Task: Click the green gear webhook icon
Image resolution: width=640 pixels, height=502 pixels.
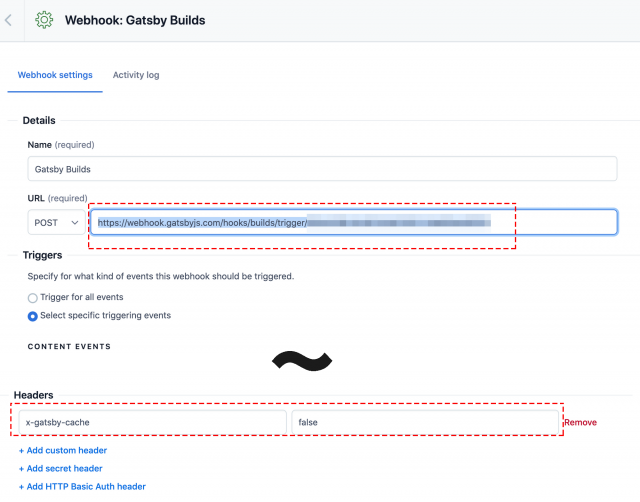Action: [x=44, y=20]
